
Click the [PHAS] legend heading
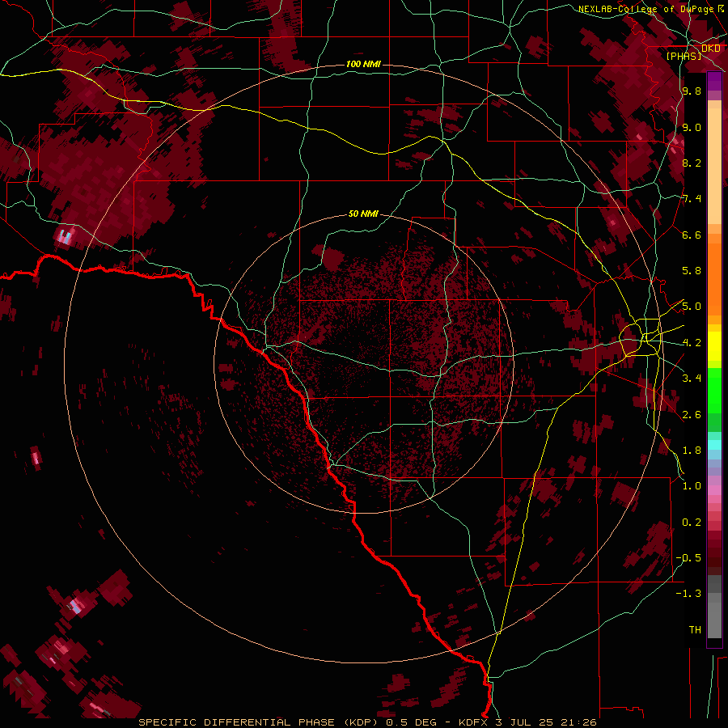coord(684,56)
